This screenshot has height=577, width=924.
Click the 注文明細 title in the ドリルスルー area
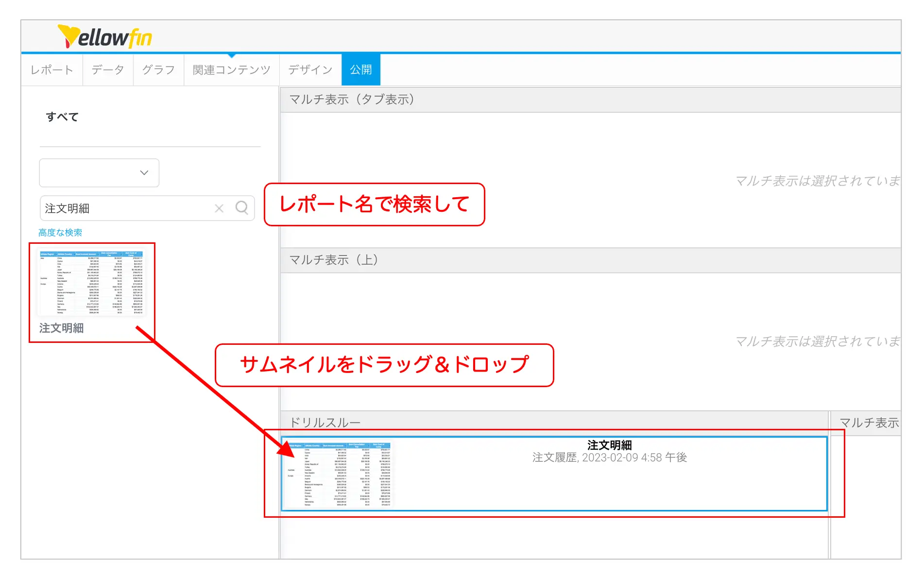click(609, 445)
